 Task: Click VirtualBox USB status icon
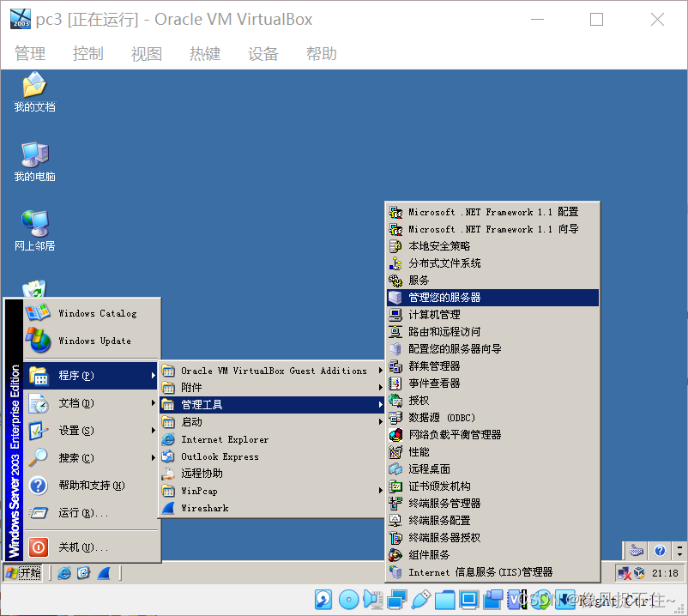click(x=420, y=600)
